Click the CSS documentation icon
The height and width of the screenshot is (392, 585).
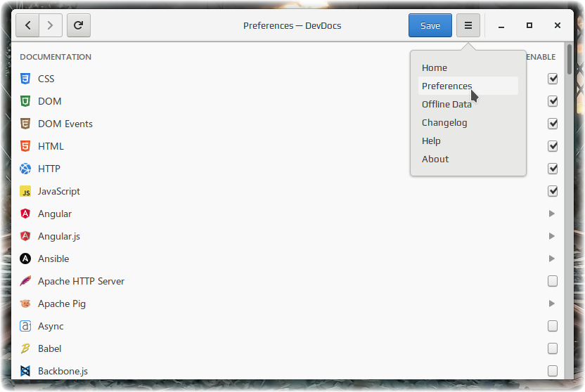tap(25, 79)
